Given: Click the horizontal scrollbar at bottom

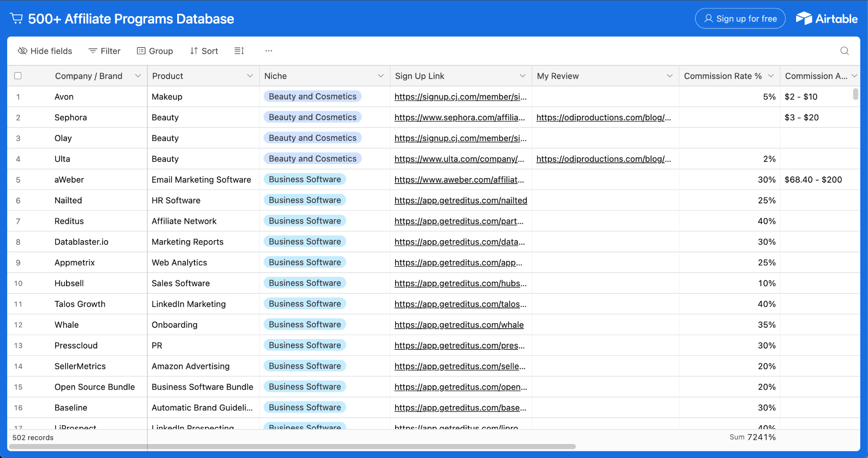Looking at the screenshot, I should pos(292,447).
